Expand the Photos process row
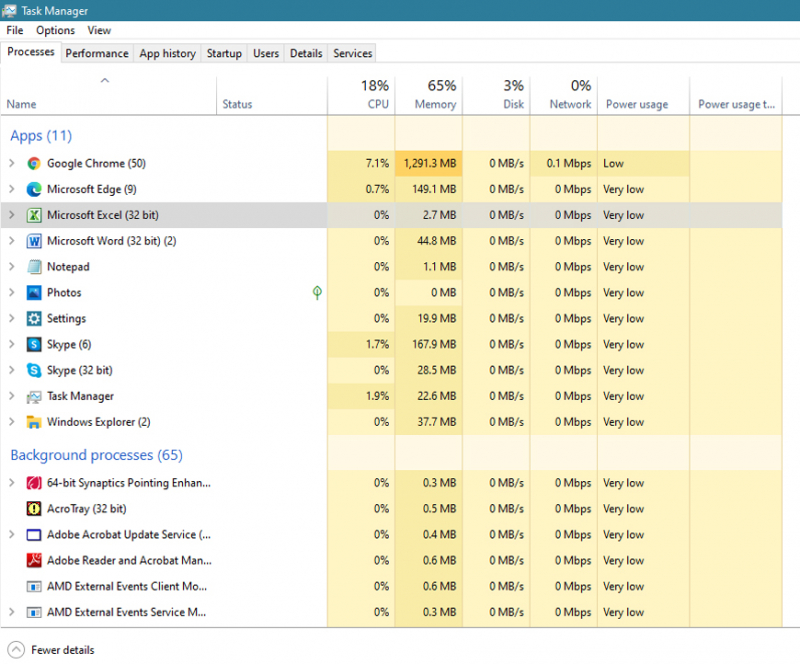The height and width of the screenshot is (664, 800). coord(12,293)
